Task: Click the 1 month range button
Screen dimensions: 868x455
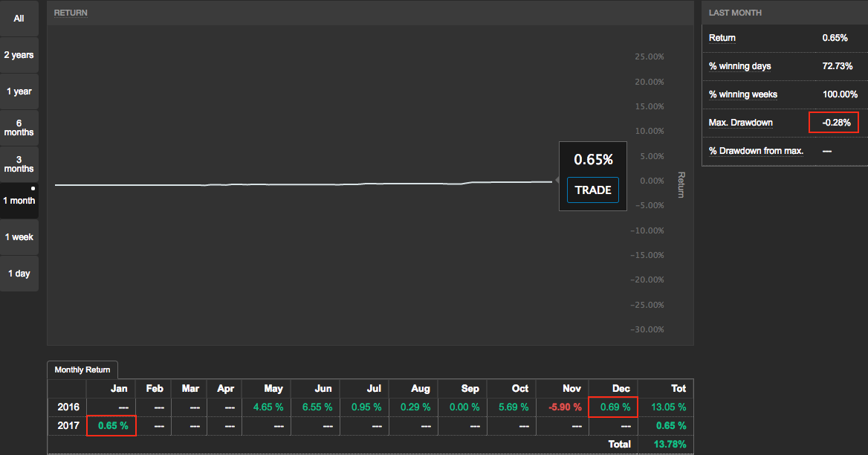Action: (x=19, y=201)
